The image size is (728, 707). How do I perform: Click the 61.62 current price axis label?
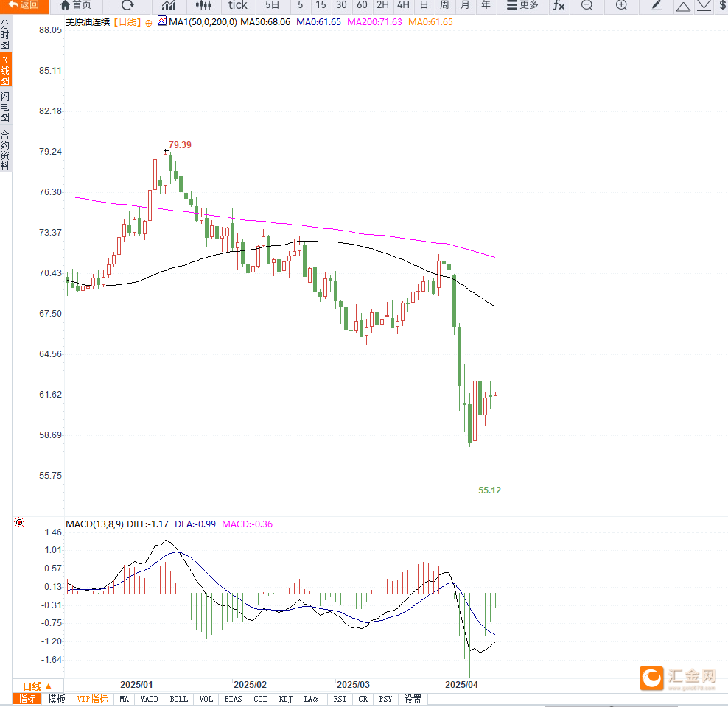click(x=50, y=395)
